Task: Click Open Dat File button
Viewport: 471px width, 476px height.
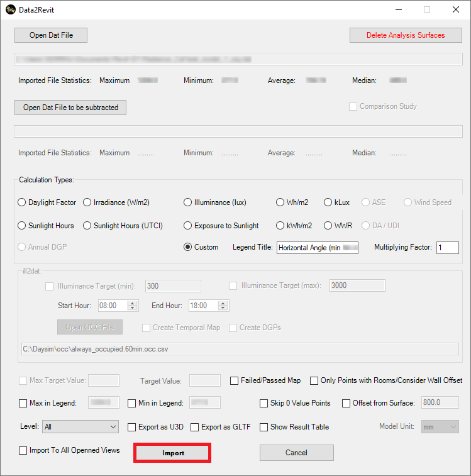Action: (x=51, y=35)
